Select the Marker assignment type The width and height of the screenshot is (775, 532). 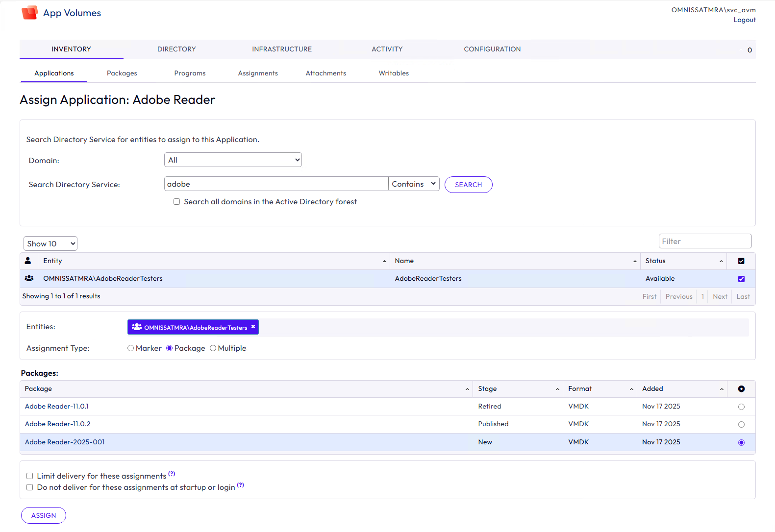[130, 348]
